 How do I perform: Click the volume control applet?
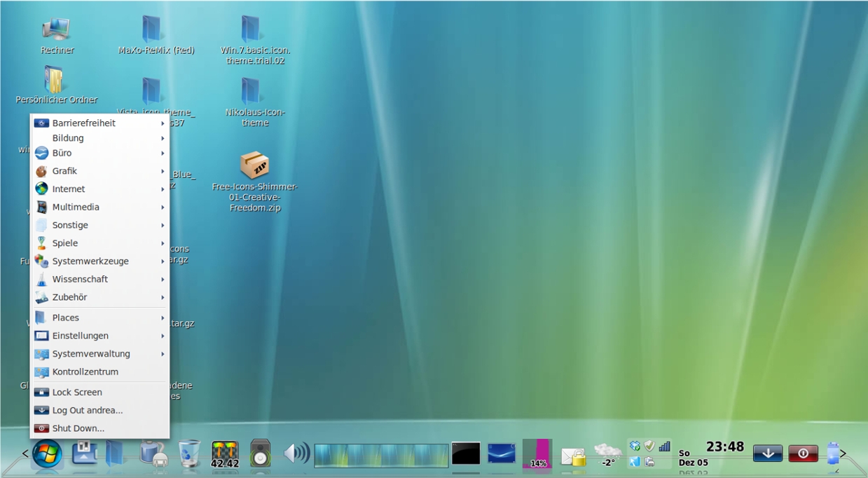tap(296, 453)
